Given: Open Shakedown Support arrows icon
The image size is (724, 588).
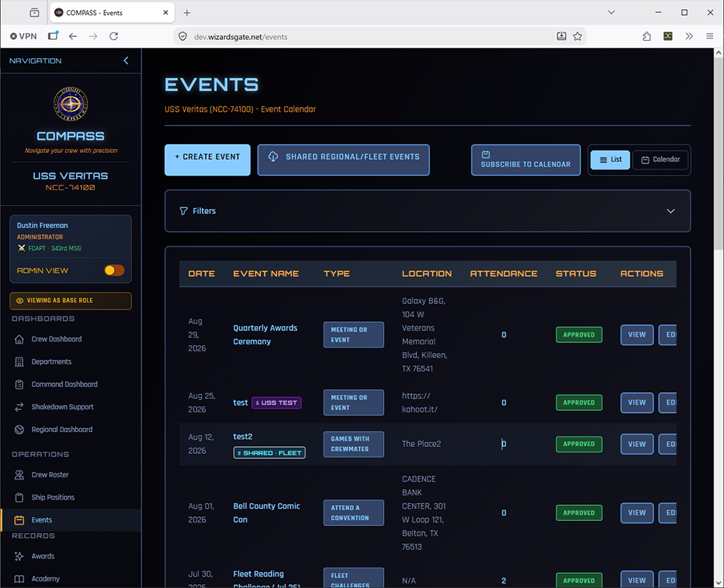Looking at the screenshot, I should [19, 407].
